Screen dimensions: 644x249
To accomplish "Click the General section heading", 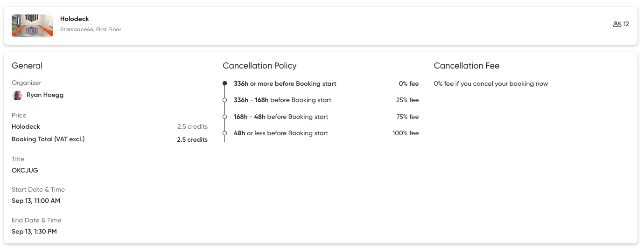I will coord(27,66).
